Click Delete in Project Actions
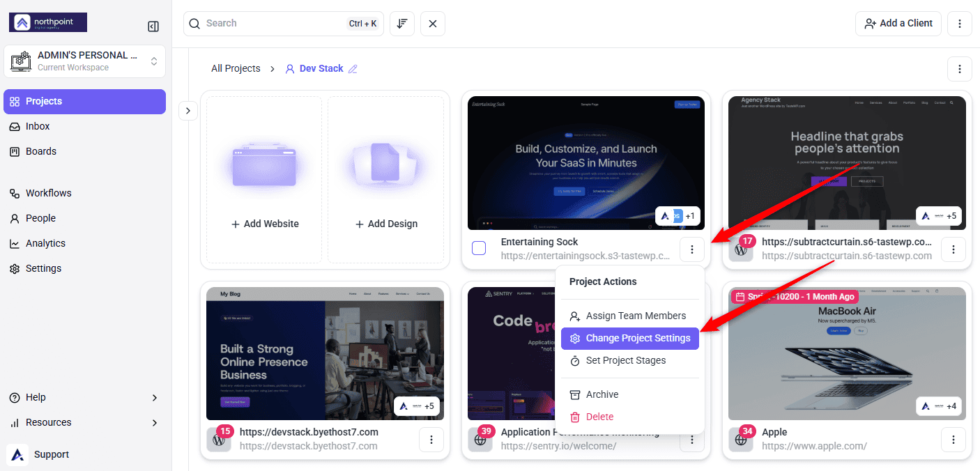 click(630, 417)
